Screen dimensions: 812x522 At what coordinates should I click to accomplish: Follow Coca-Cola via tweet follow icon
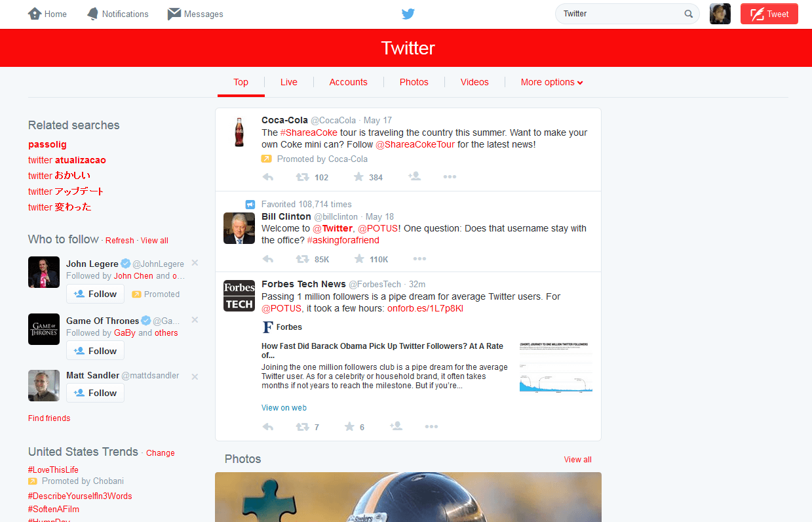414,176
